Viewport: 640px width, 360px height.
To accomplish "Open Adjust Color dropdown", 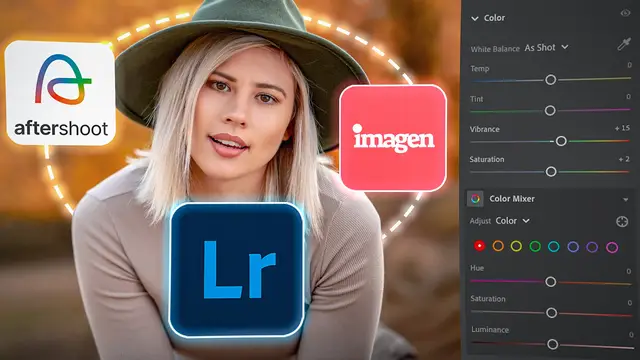I will pos(513,221).
